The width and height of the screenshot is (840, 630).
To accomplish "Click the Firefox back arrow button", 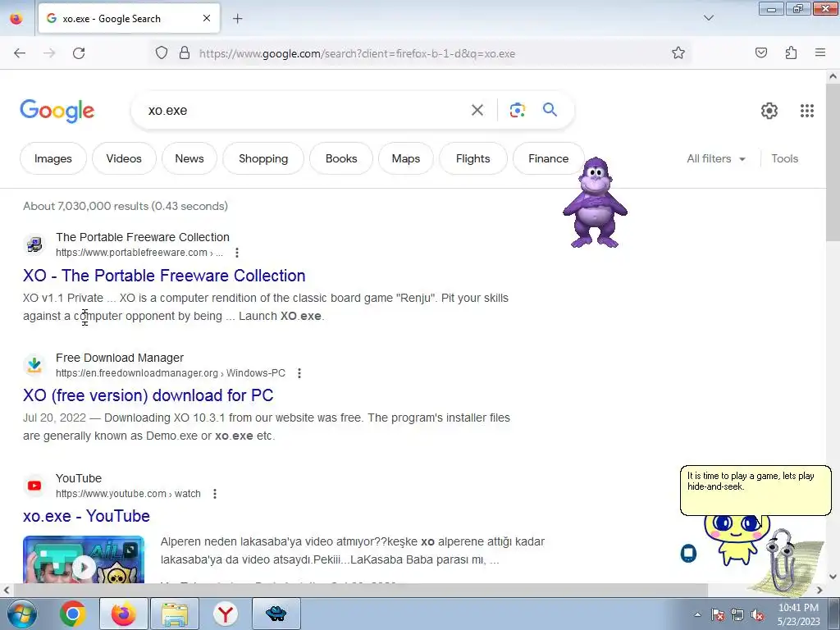I will pyautogui.click(x=20, y=53).
